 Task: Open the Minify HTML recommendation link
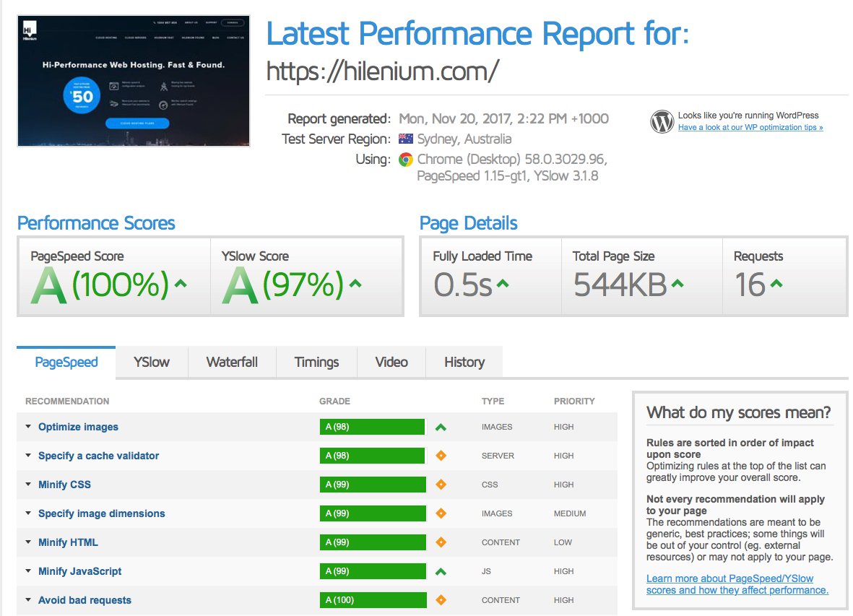pyautogui.click(x=68, y=542)
